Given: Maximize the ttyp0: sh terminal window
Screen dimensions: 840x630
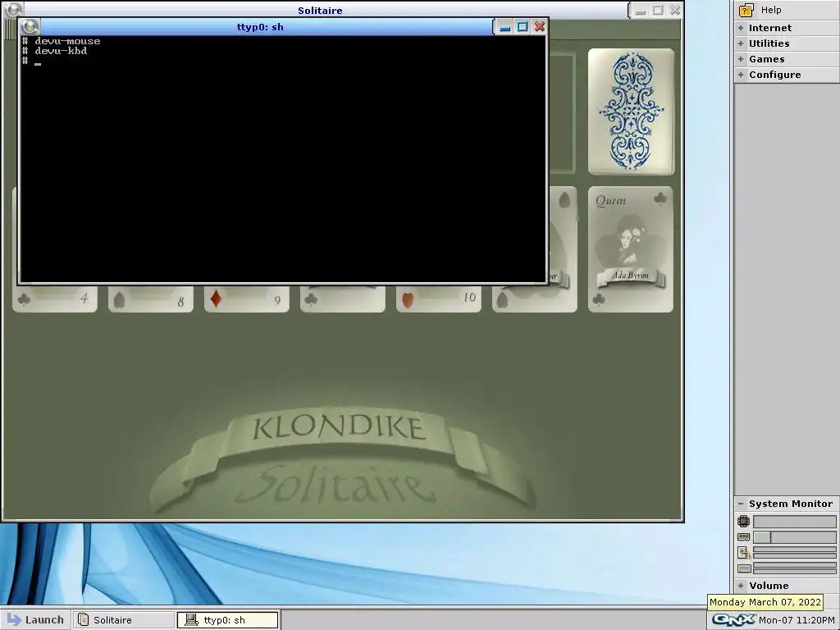Looking at the screenshot, I should click(523, 27).
